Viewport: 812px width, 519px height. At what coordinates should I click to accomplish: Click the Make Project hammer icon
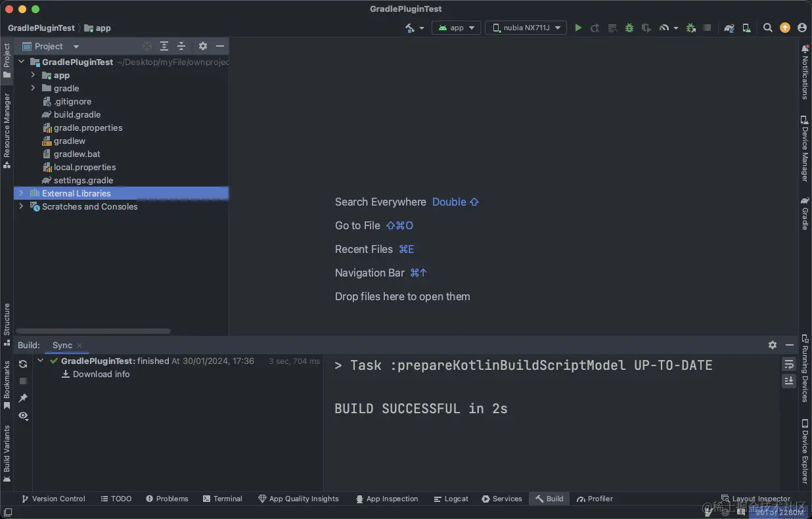[x=409, y=28]
